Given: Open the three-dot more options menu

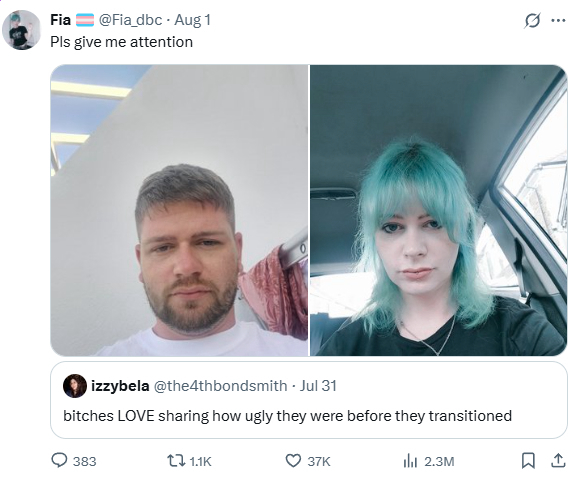Looking at the screenshot, I should [x=558, y=20].
